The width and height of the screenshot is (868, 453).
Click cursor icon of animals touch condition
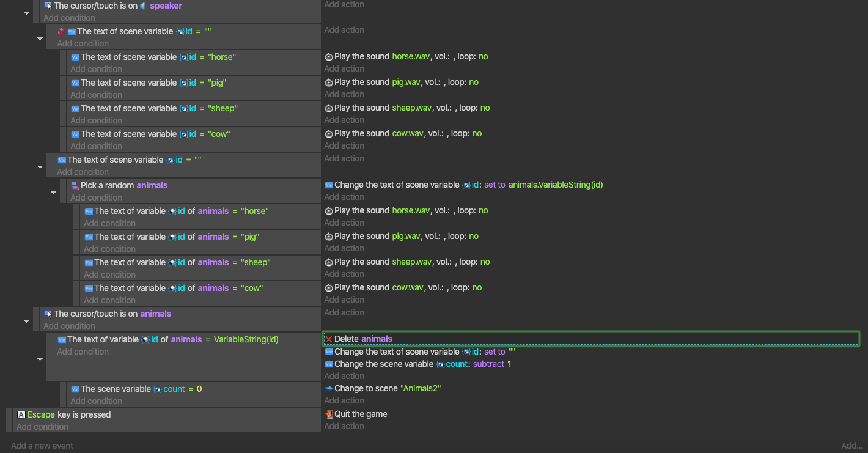click(x=48, y=314)
